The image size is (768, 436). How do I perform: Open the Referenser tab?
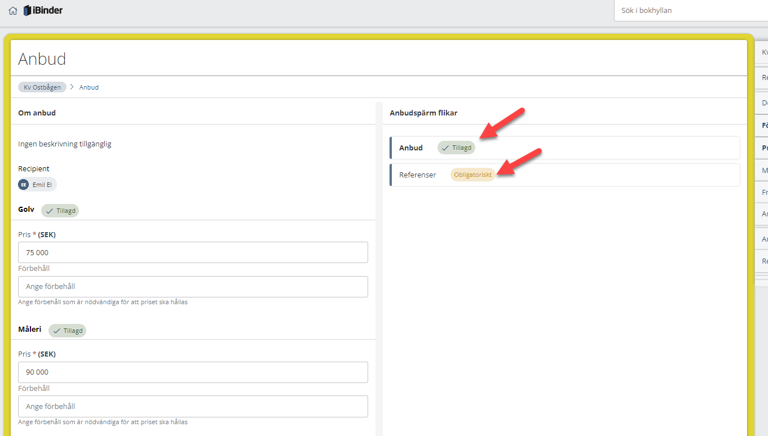click(x=417, y=175)
